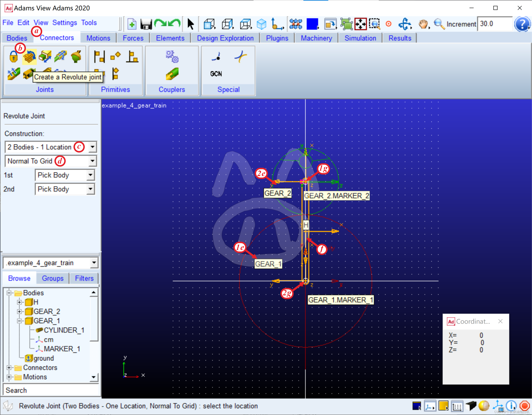Open the blue background color picker
This screenshot has height=415, width=532.
point(313,24)
